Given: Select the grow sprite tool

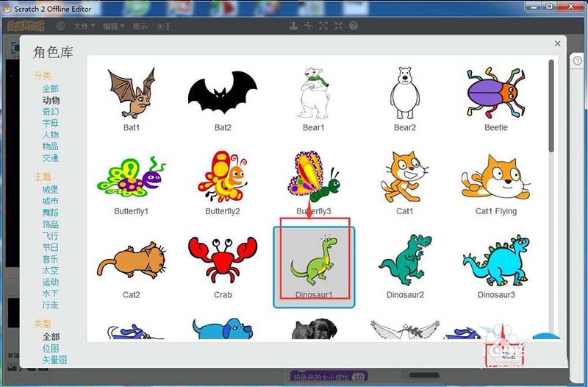Looking at the screenshot, I should click(323, 26).
